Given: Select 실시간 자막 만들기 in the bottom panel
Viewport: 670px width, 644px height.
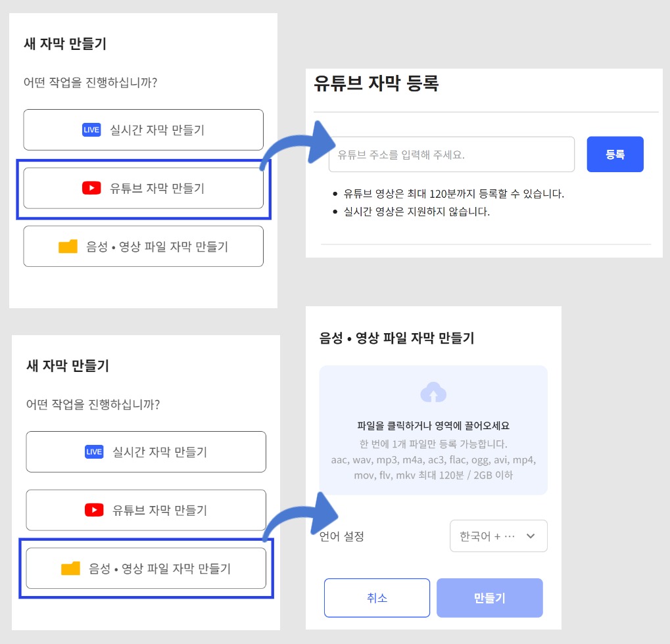Looking at the screenshot, I should pyautogui.click(x=146, y=452).
